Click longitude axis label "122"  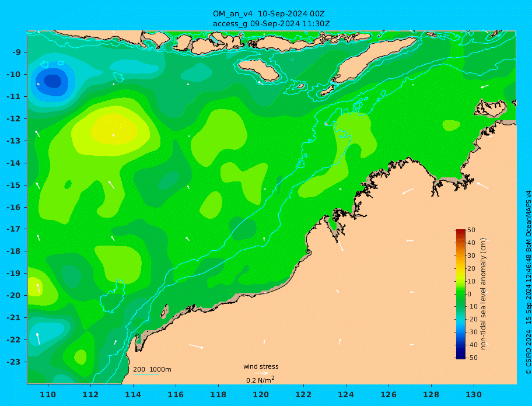pos(303,394)
